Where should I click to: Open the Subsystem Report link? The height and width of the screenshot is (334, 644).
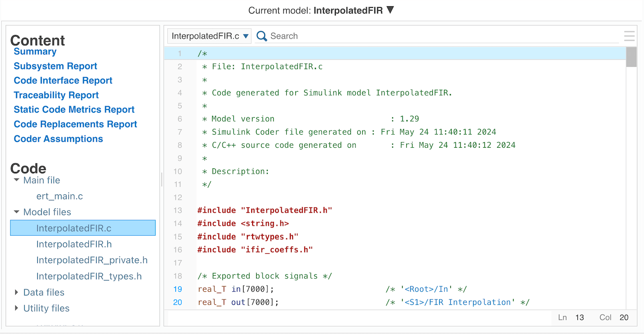click(x=55, y=66)
